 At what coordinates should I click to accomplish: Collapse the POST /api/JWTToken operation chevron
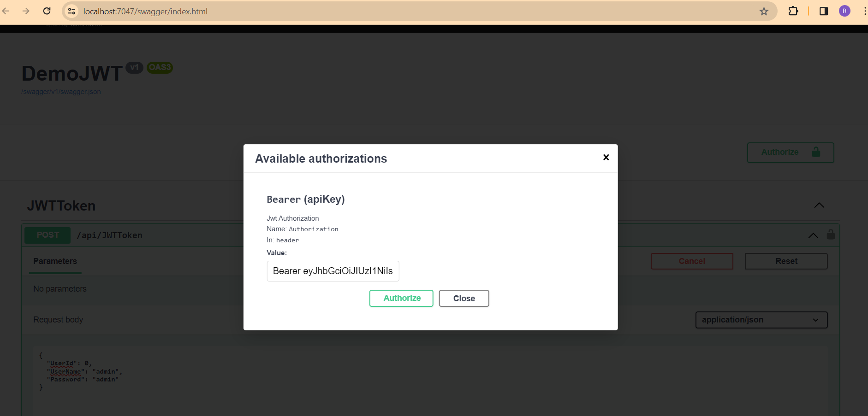click(813, 235)
